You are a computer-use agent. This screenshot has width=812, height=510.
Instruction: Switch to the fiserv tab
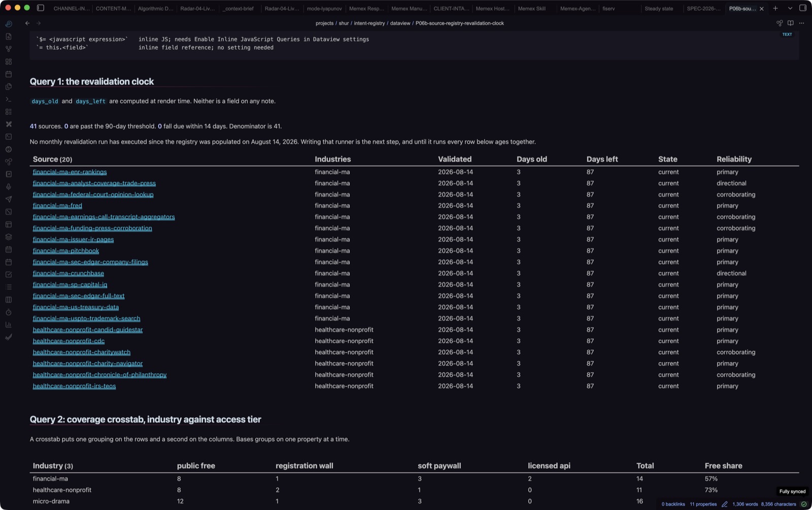(608, 9)
